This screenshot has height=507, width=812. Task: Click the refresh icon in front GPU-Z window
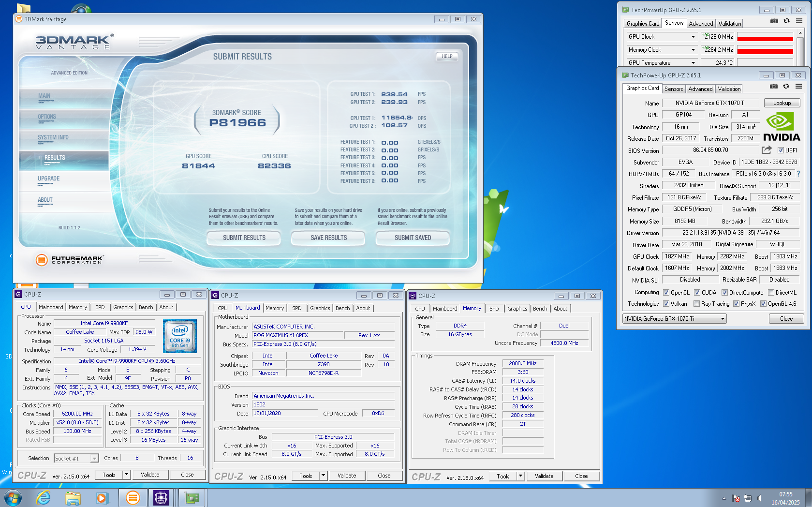[x=786, y=86]
